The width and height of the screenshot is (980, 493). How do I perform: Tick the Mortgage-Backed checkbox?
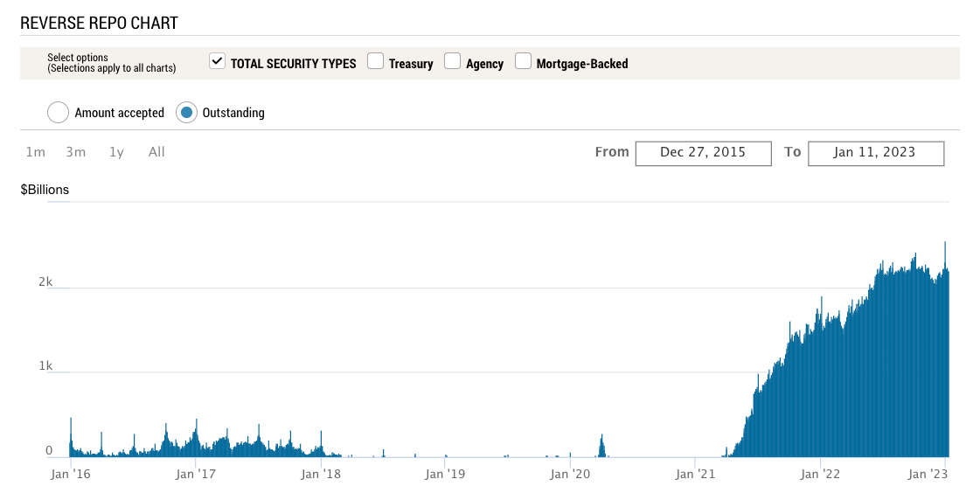pos(523,61)
